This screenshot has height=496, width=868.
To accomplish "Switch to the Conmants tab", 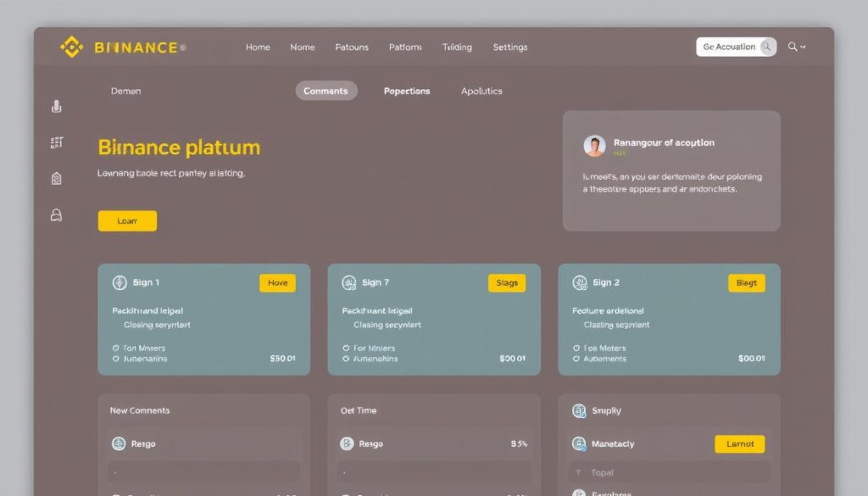I will click(x=326, y=91).
